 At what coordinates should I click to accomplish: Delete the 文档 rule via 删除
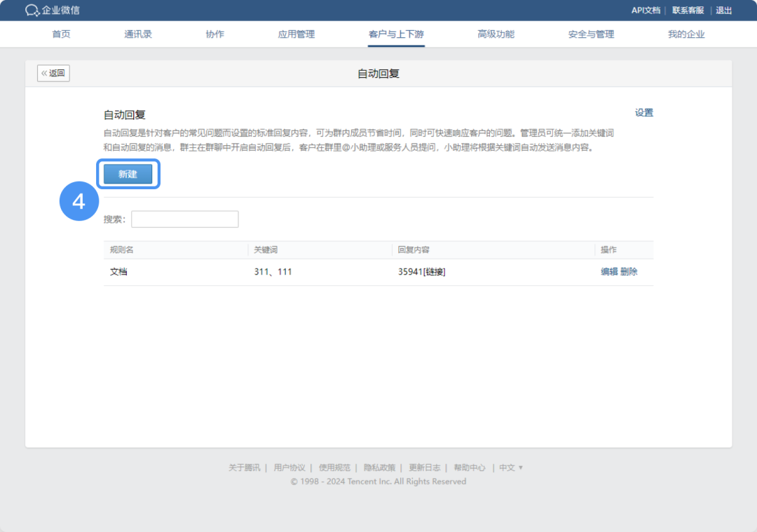tap(629, 272)
